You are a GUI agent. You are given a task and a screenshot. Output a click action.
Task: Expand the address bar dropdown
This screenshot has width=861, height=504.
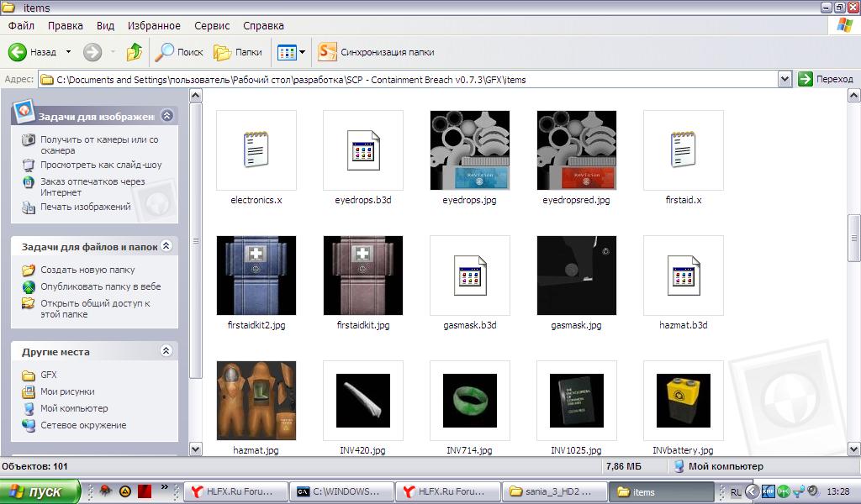coord(784,79)
